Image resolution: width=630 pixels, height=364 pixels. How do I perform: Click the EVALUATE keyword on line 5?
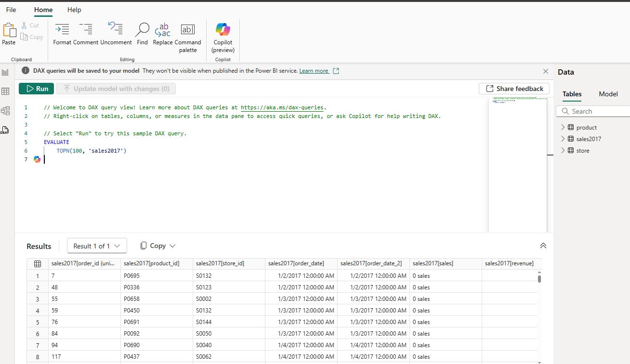pyautogui.click(x=56, y=143)
